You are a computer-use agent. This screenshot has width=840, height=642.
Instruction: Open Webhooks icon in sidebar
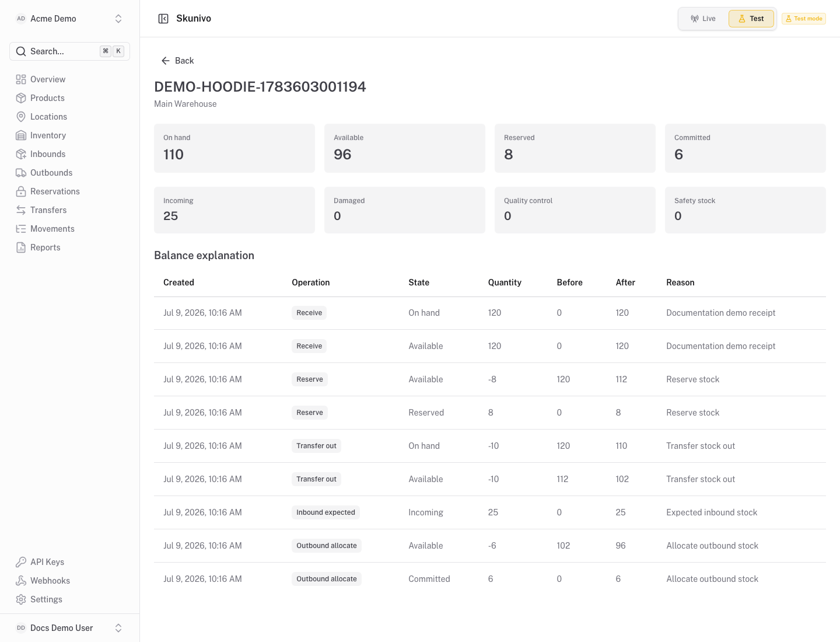pos(21,581)
